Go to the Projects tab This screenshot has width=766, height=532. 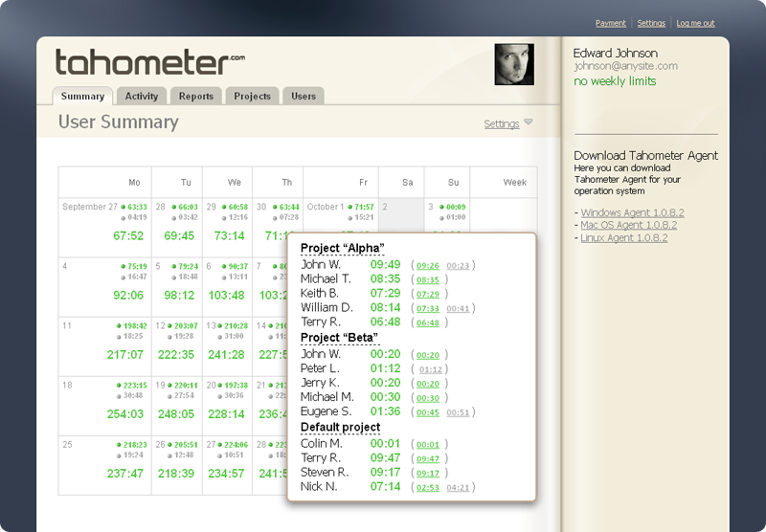[x=253, y=96]
